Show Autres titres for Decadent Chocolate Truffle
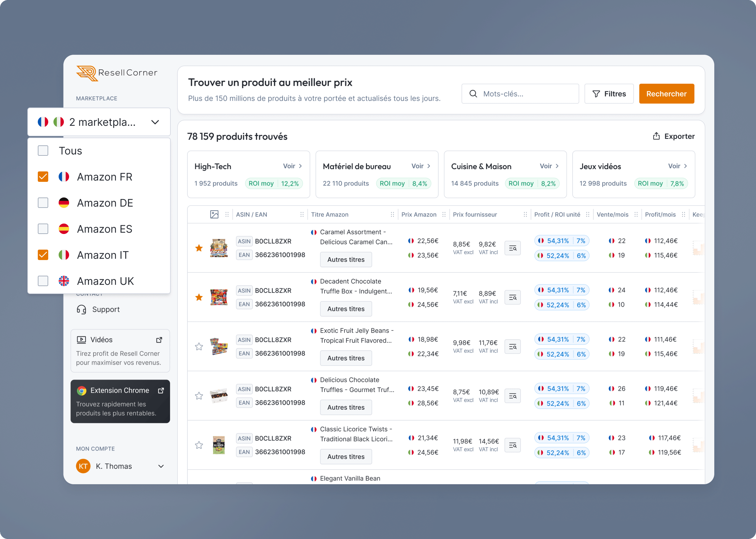Image resolution: width=756 pixels, height=539 pixels. point(346,309)
